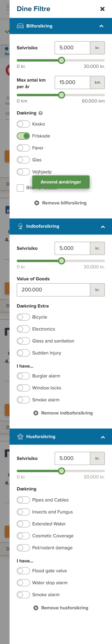Click the car icon in Bilforsikring header
Viewport: 112px width, 644px height.
point(20,26)
